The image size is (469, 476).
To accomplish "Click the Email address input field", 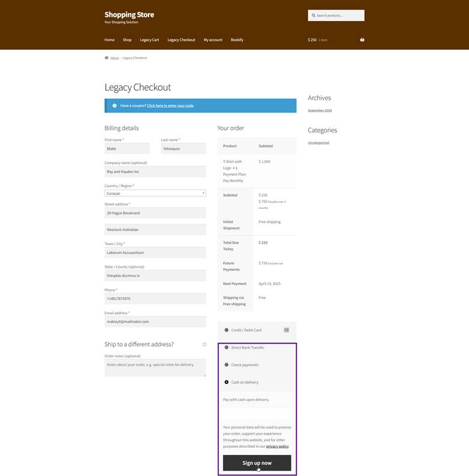I will [155, 321].
